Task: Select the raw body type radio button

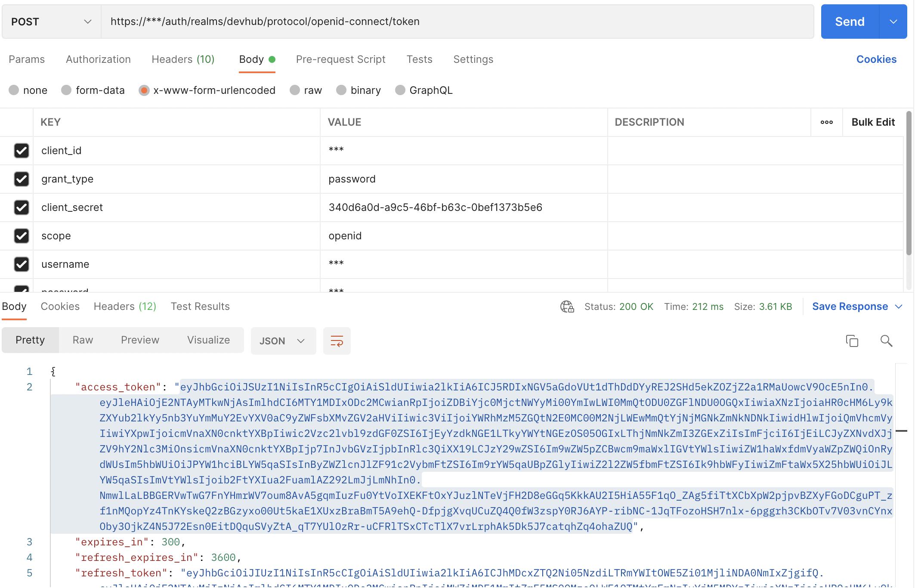Action: pyautogui.click(x=295, y=90)
